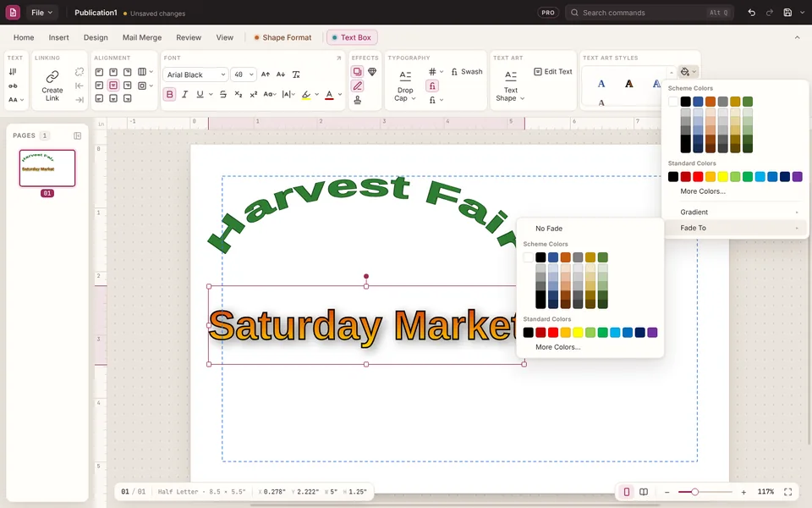The image size is (812, 508).
Task: Align text to middle left
Action: pos(100,86)
